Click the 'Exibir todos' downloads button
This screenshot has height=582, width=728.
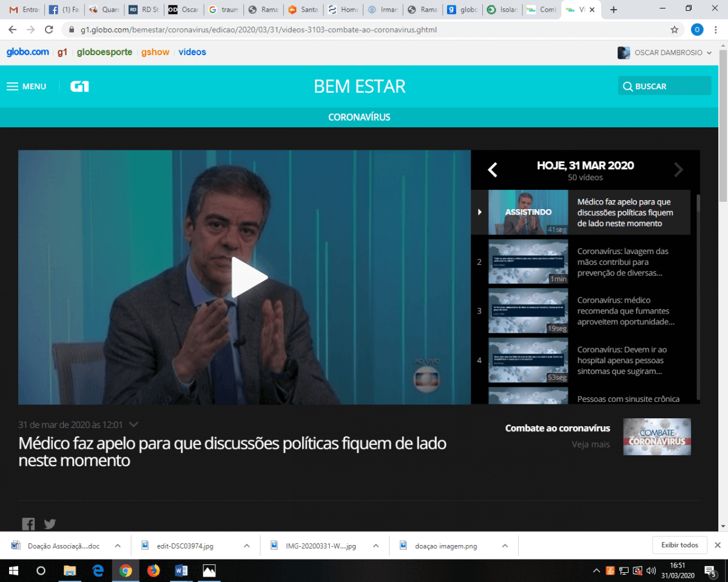tap(679, 545)
